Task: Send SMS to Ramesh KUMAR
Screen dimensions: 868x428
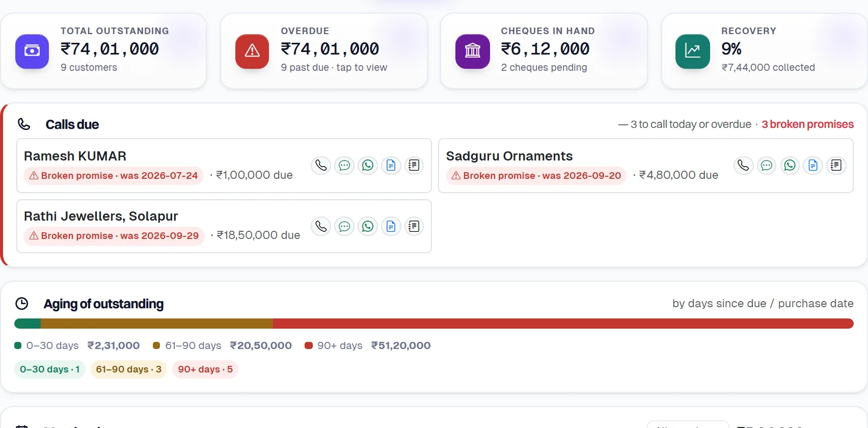Action: (344, 166)
